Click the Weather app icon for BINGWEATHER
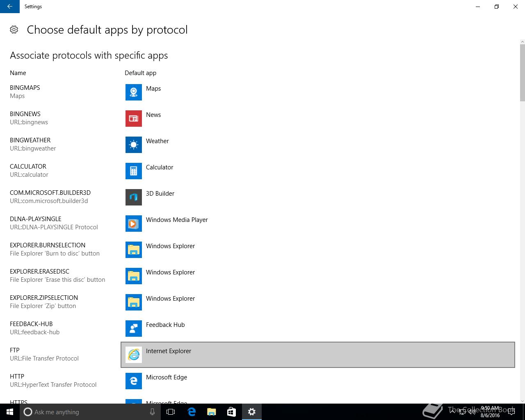This screenshot has height=420, width=525. [134, 145]
